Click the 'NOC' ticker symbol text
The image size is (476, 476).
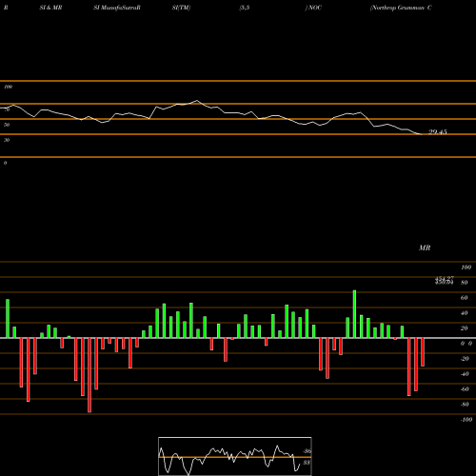coord(315,8)
